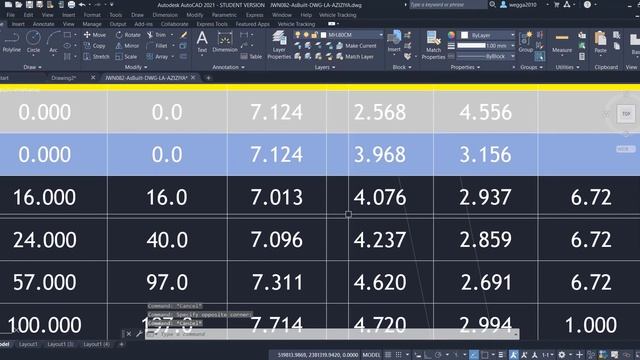The height and width of the screenshot is (360, 640).
Task: Toggle polar tracking in status bar
Action: [x=438, y=355]
